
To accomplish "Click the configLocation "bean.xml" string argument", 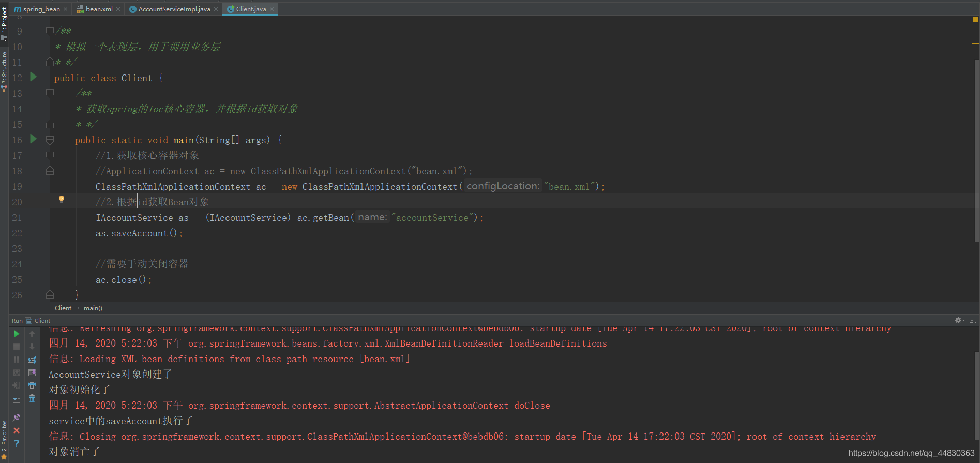I will (569, 187).
